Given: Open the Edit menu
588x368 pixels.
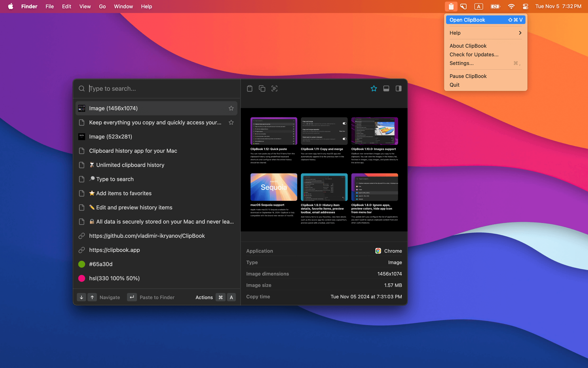Looking at the screenshot, I should (66, 6).
